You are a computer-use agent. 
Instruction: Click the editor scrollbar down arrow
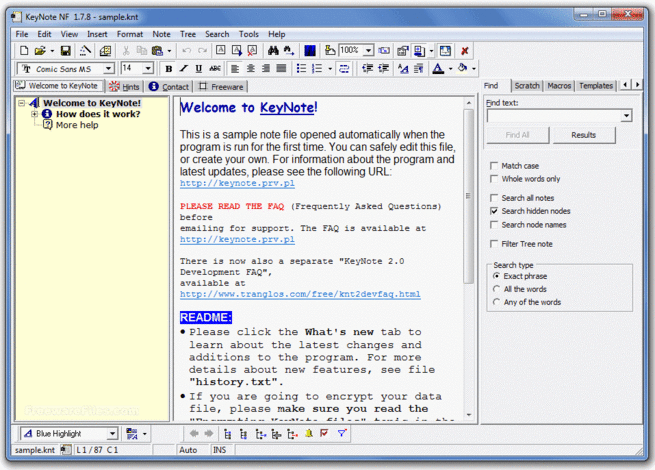click(x=469, y=414)
